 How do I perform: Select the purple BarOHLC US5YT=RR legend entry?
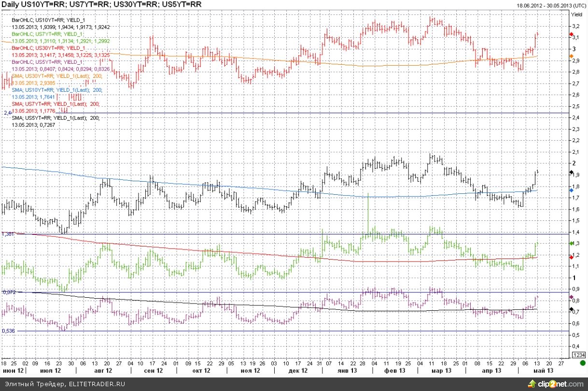tap(47, 62)
